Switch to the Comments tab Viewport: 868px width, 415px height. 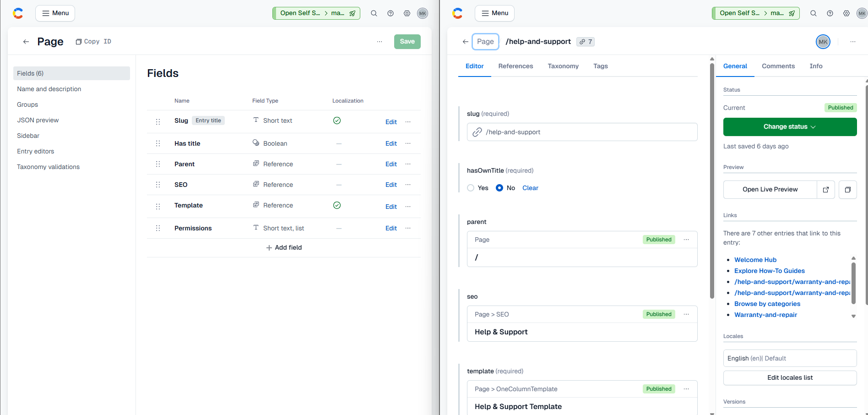[x=778, y=66]
